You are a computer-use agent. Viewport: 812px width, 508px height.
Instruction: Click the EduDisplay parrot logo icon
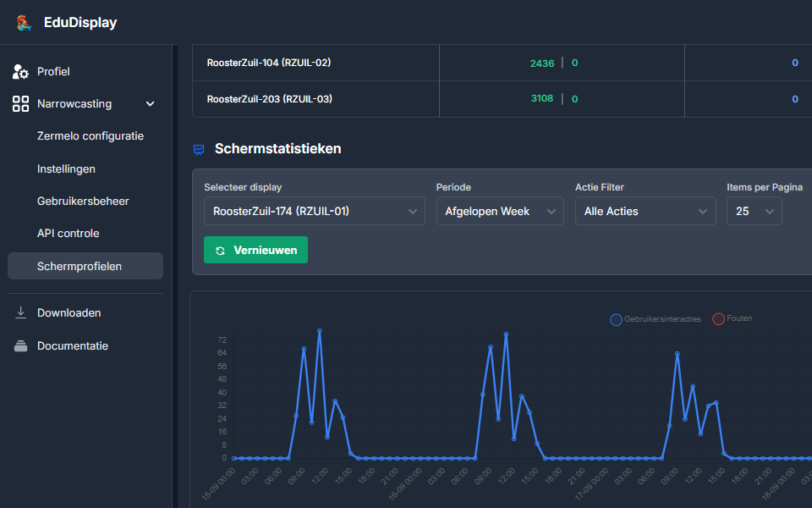click(x=23, y=23)
